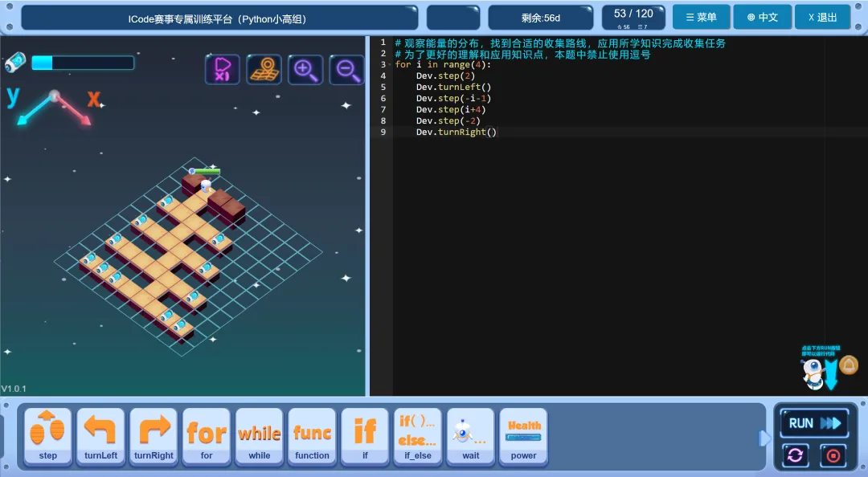Show the map location view icon
The image size is (868, 477).
tap(264, 70)
